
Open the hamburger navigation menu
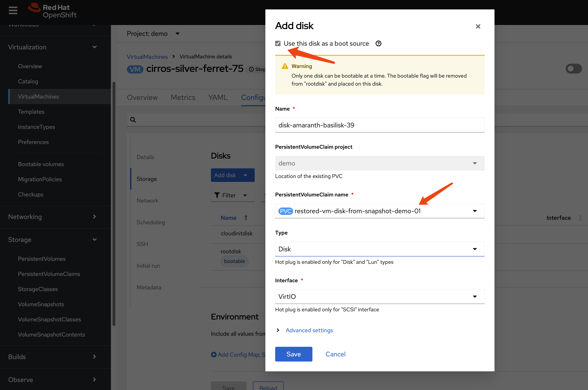pyautogui.click(x=13, y=10)
